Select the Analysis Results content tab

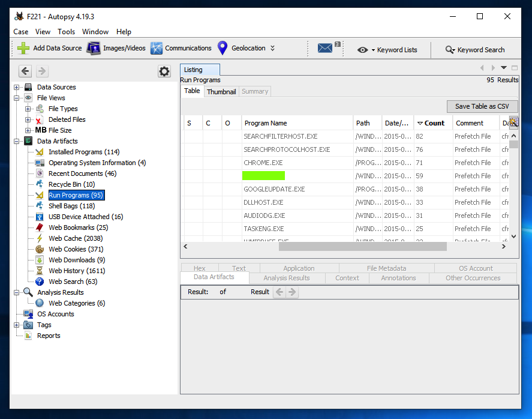coord(287,278)
